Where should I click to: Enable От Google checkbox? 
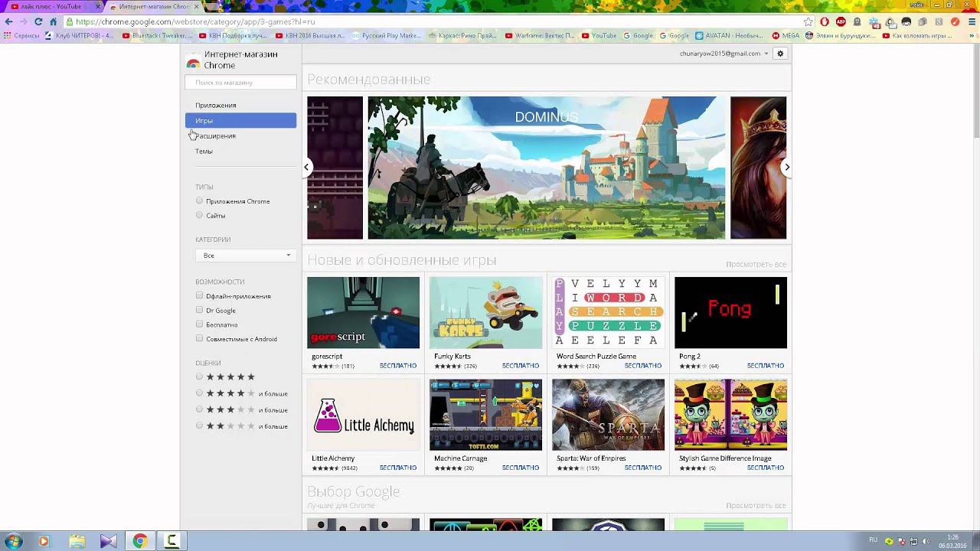199,310
